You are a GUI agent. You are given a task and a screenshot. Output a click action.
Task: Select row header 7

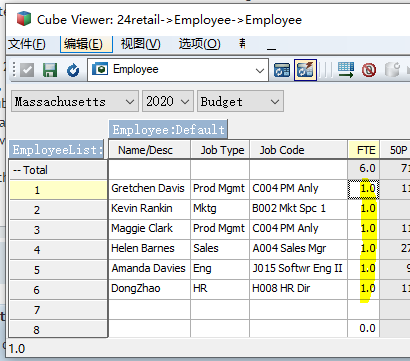(x=58, y=310)
